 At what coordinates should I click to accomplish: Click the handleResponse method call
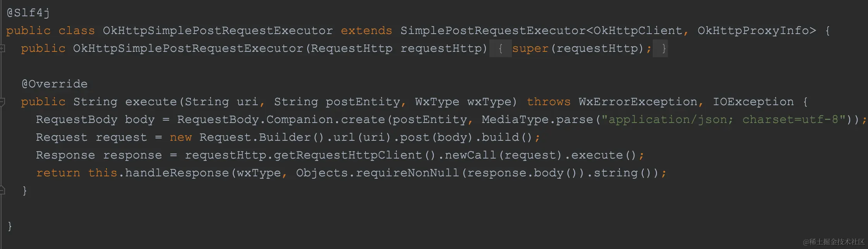click(177, 173)
